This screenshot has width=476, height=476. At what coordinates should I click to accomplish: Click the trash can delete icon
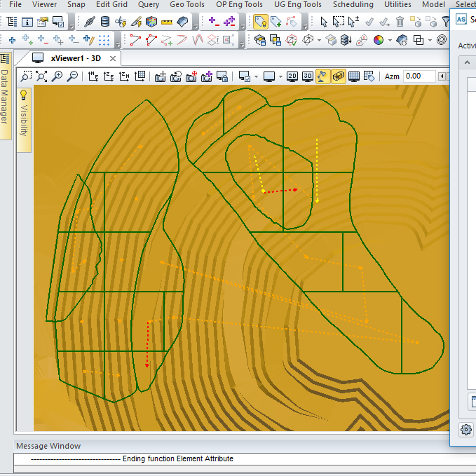coord(400,22)
